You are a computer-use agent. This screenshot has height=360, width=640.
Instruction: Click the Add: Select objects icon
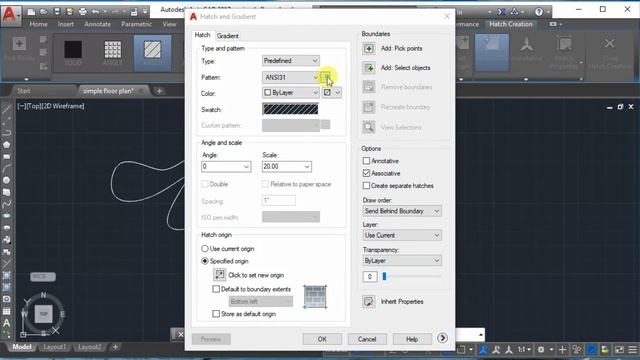pos(369,68)
